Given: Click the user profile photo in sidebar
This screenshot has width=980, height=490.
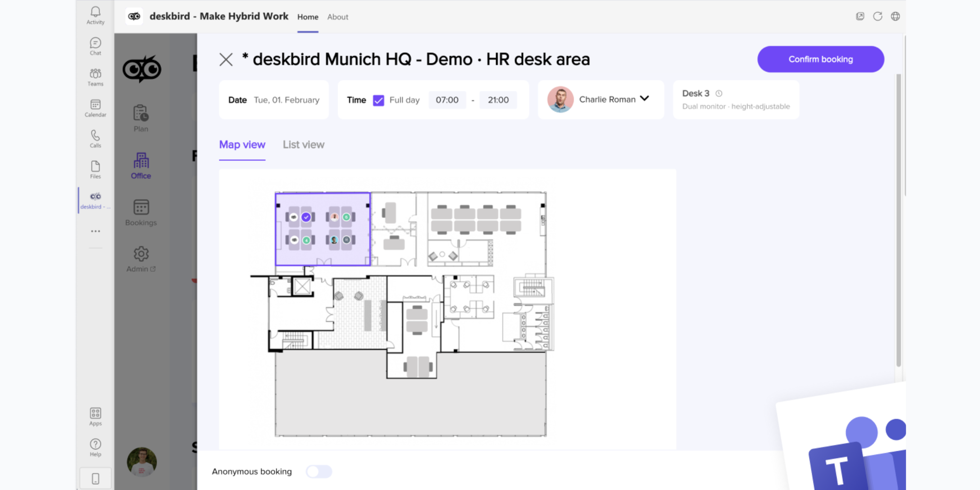Looking at the screenshot, I should coord(142,462).
